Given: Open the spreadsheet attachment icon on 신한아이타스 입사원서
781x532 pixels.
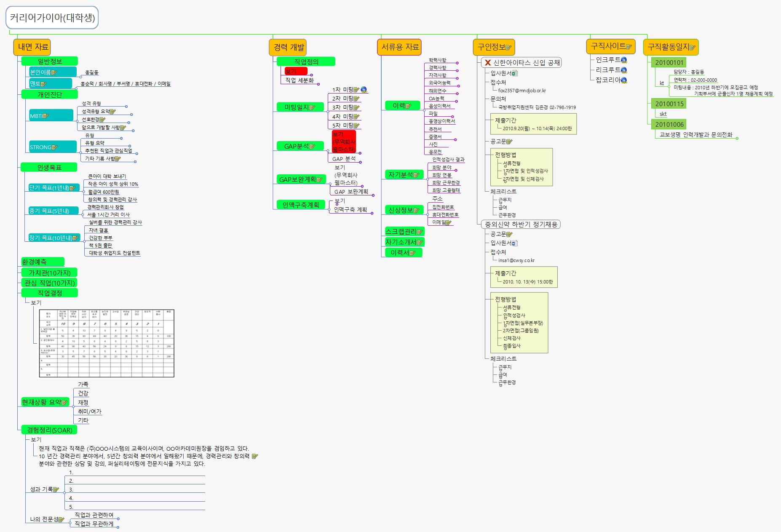Looking at the screenshot, I should (x=515, y=73).
